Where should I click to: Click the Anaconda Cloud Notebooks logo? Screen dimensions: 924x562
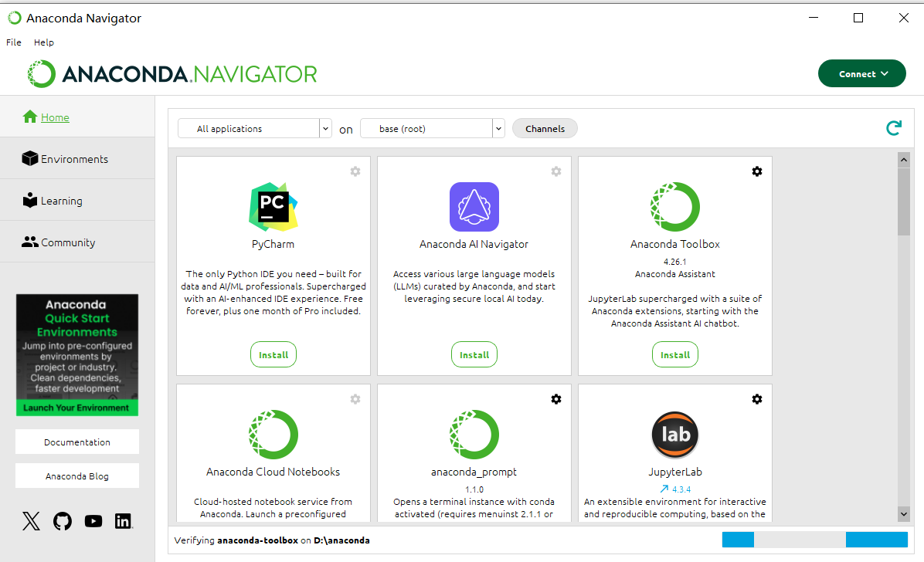273,435
